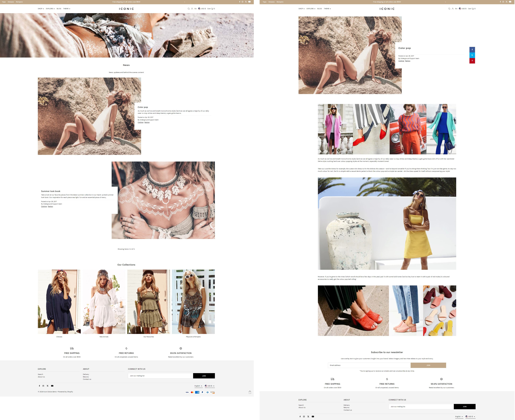
Task: Click YouTube icon in left page top bar
Action: (x=249, y=2)
